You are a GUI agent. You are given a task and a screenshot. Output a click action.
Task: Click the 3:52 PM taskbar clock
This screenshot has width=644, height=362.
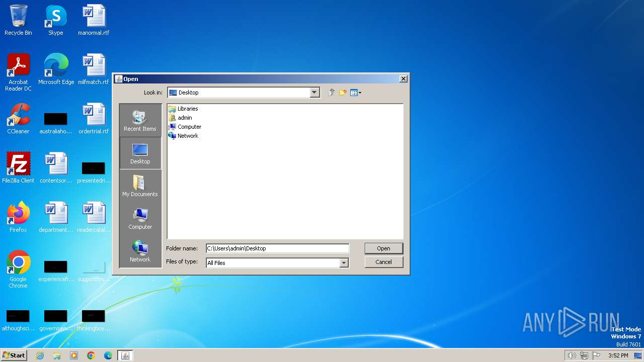[618, 355]
